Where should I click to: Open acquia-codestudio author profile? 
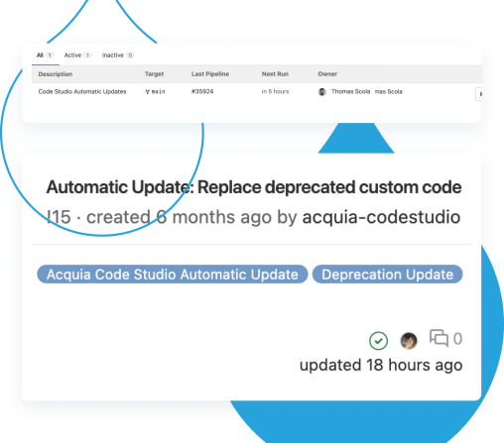(x=381, y=217)
